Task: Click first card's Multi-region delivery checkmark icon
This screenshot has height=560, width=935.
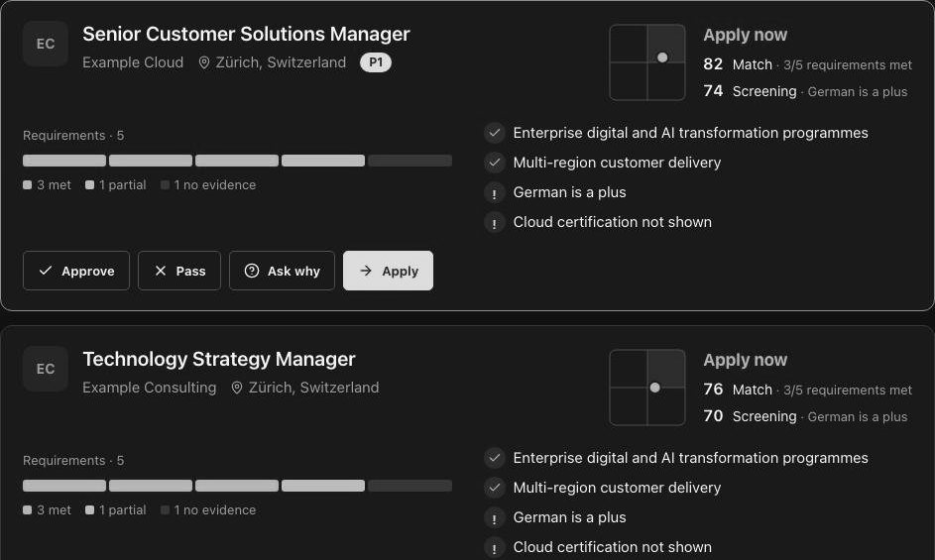Action: point(495,163)
